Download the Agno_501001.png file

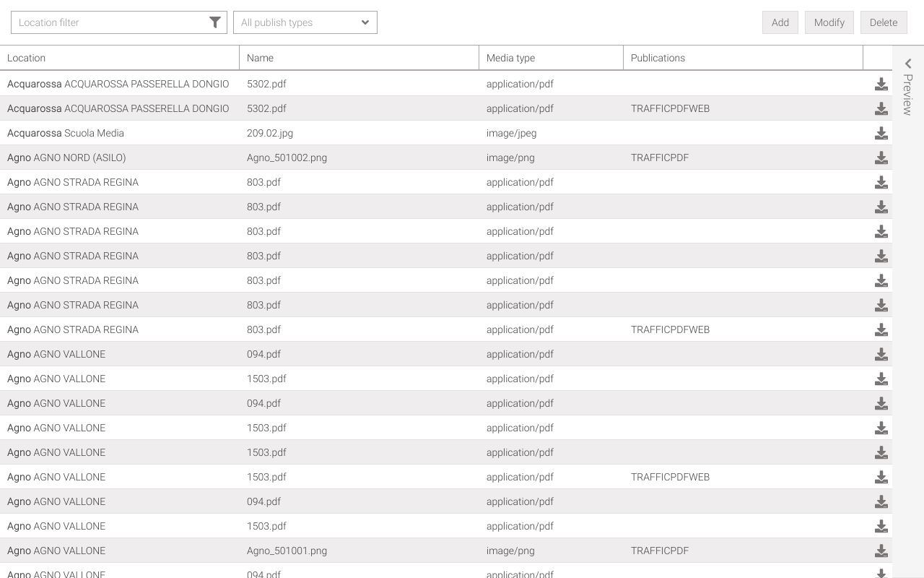[x=881, y=551]
